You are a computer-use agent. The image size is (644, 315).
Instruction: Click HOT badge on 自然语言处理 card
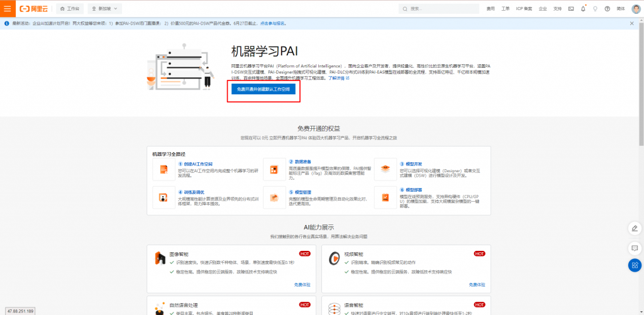305,305
